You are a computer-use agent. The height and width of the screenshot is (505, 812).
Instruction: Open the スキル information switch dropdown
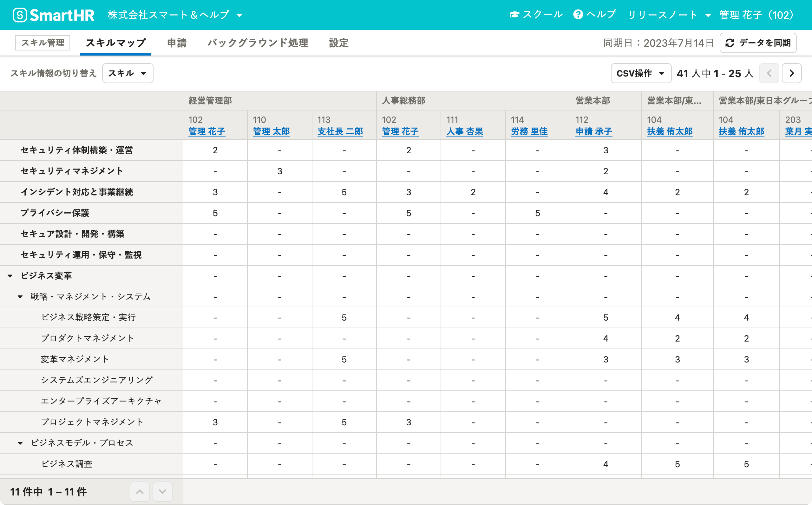pyautogui.click(x=128, y=73)
